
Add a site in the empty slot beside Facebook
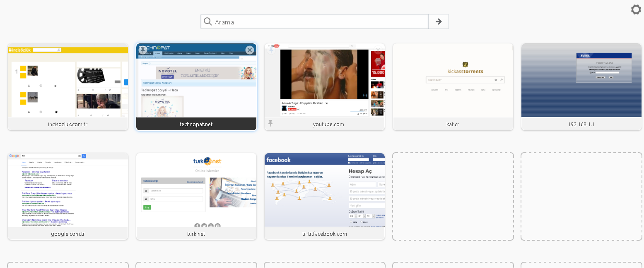pyautogui.click(x=453, y=196)
